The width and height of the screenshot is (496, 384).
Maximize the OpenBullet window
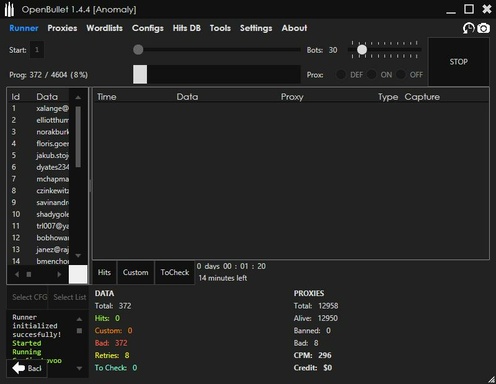click(x=469, y=9)
